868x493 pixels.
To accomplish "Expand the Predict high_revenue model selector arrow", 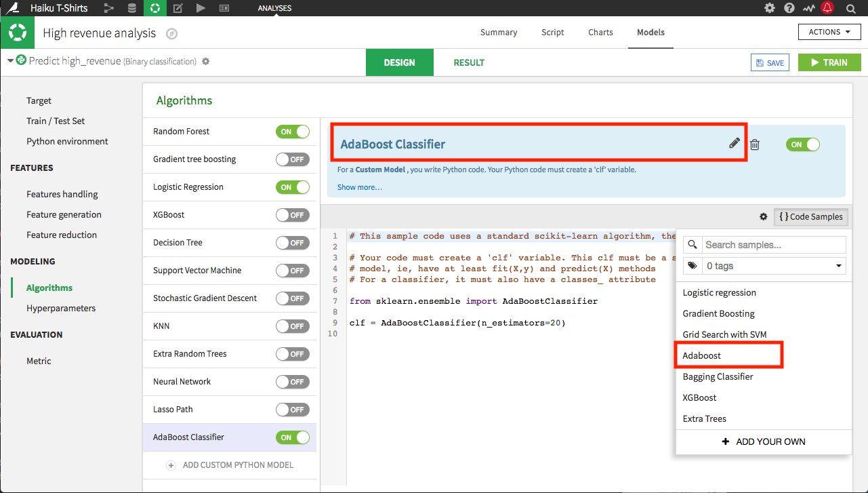I will [10, 61].
